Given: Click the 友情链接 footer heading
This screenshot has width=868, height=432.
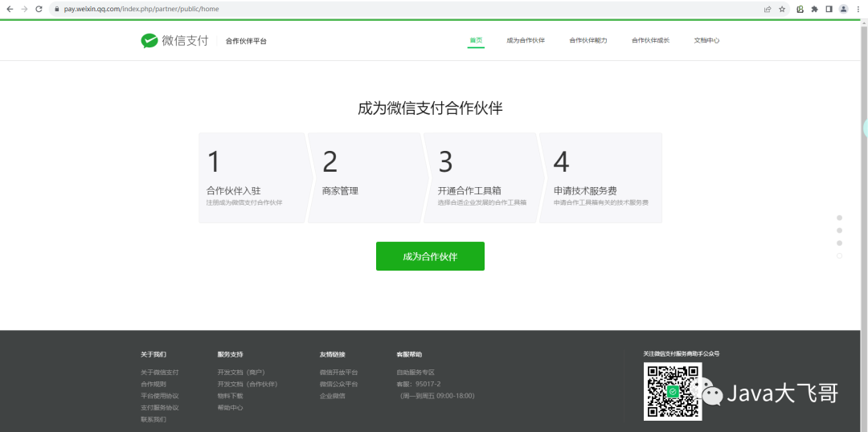Looking at the screenshot, I should tap(332, 354).
